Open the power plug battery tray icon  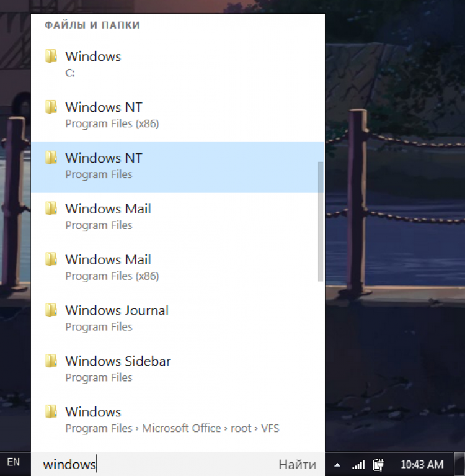click(378, 464)
